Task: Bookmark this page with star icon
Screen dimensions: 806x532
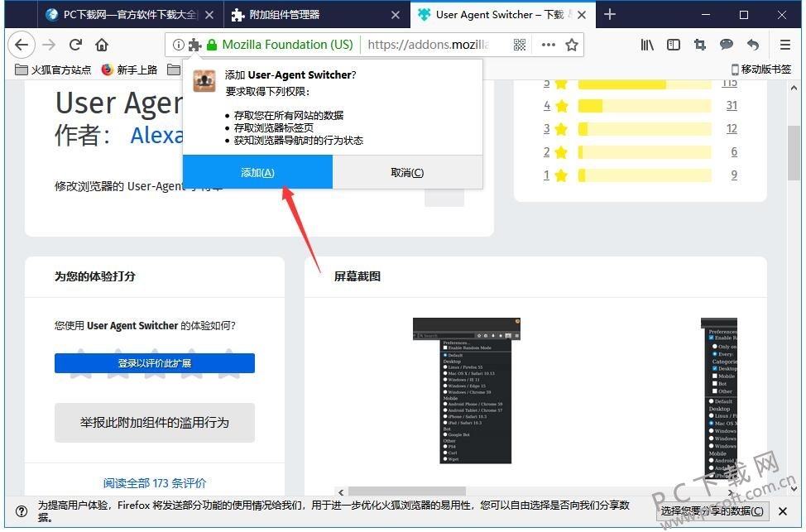Action: (x=572, y=46)
